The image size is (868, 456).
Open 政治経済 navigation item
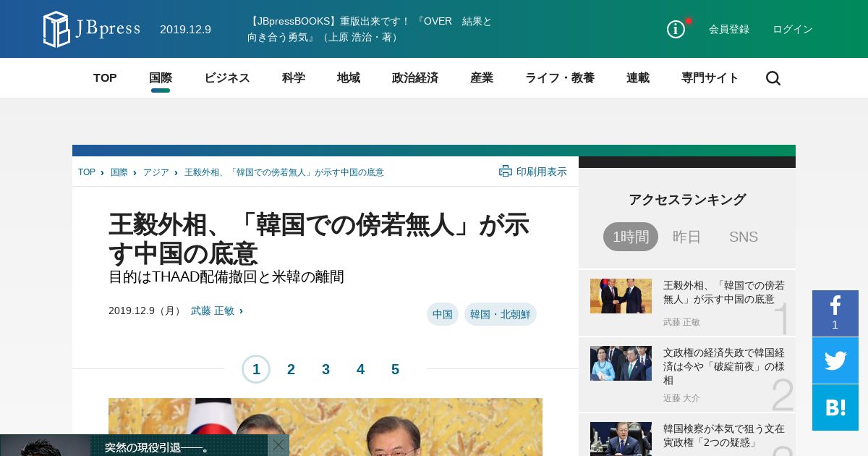tap(415, 78)
